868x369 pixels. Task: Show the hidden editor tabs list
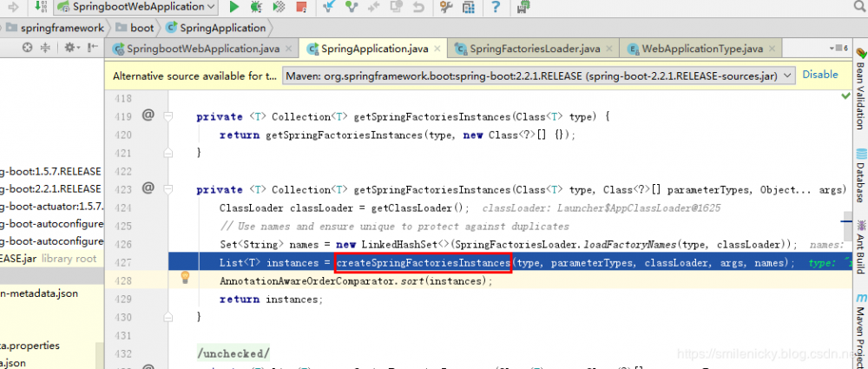click(x=839, y=49)
